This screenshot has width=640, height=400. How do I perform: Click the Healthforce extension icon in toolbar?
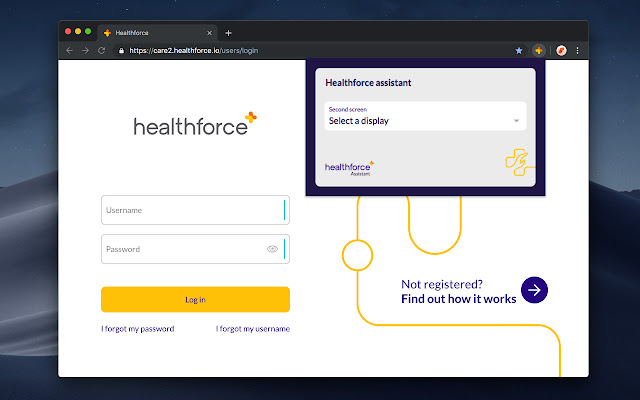(538, 50)
